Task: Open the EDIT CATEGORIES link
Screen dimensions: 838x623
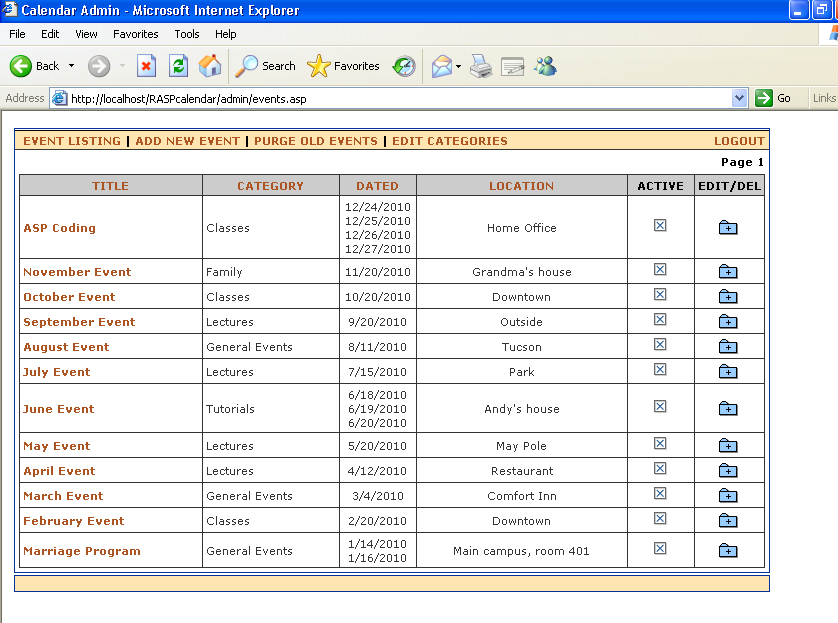Action: coord(450,141)
